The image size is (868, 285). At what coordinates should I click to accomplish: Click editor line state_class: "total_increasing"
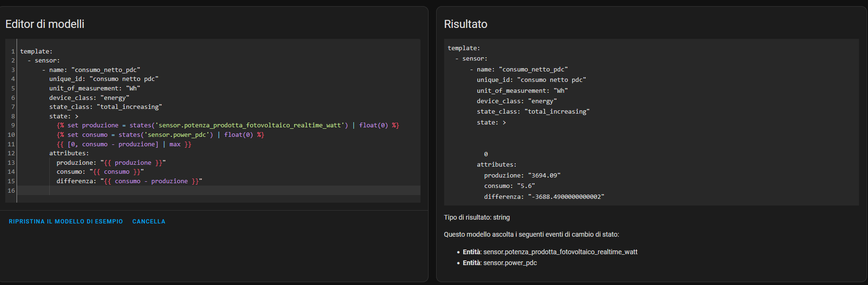coord(106,107)
